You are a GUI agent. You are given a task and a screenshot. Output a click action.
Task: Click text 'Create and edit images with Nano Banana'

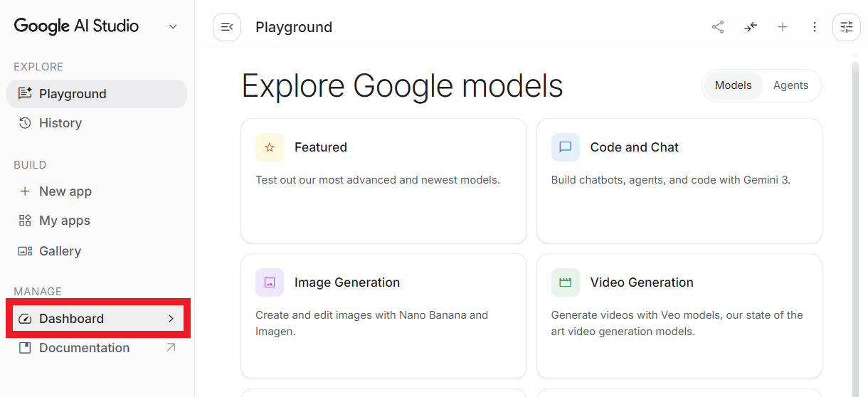(361, 315)
